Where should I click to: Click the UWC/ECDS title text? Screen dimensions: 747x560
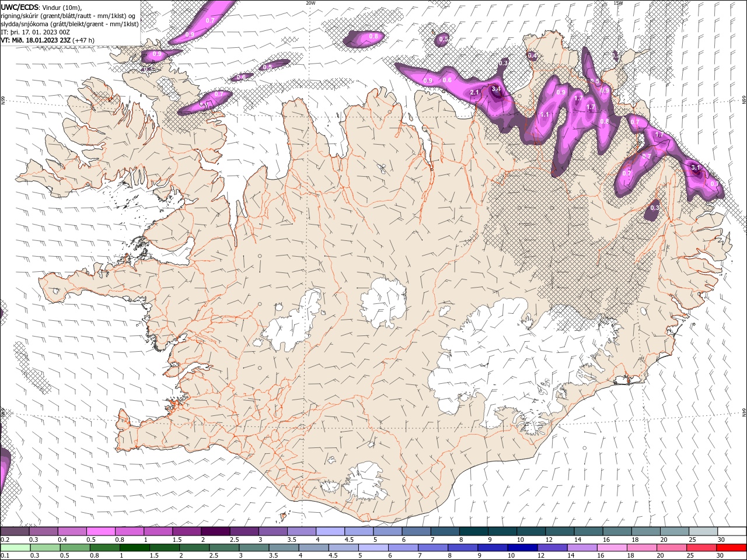(20, 6)
